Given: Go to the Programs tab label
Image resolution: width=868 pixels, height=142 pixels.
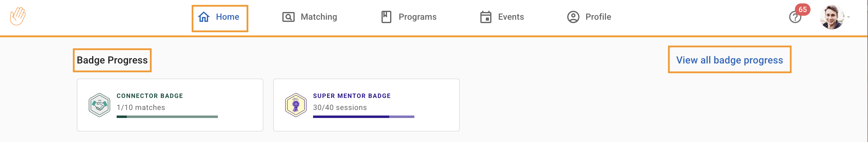Looking at the screenshot, I should (417, 17).
